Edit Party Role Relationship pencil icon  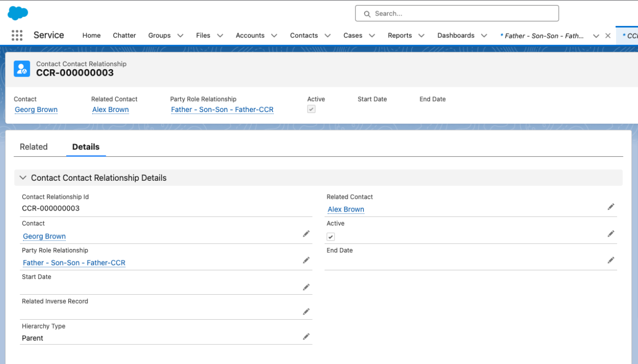306,260
